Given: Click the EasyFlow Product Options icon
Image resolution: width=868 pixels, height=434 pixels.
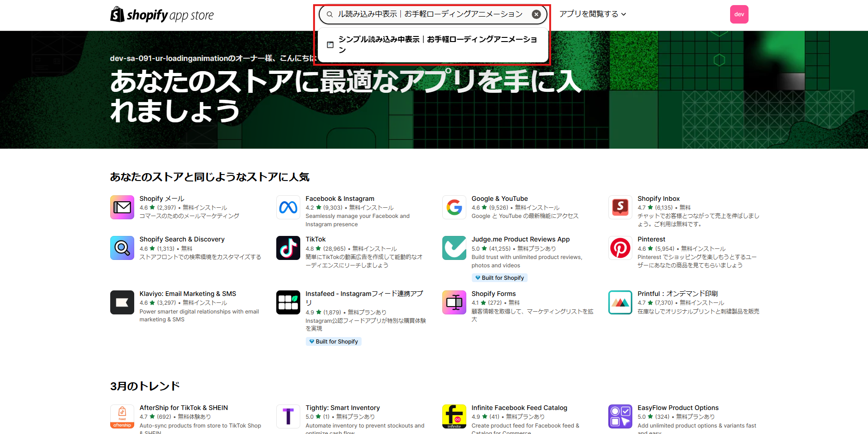Looking at the screenshot, I should pos(620,416).
